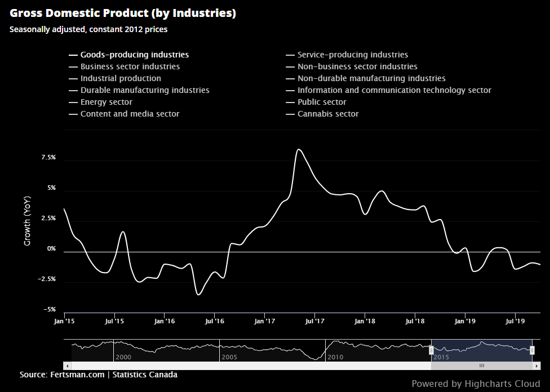Screen dimensions: 550x392
Task: Enable Industrial production series
Action: (x=115, y=78)
